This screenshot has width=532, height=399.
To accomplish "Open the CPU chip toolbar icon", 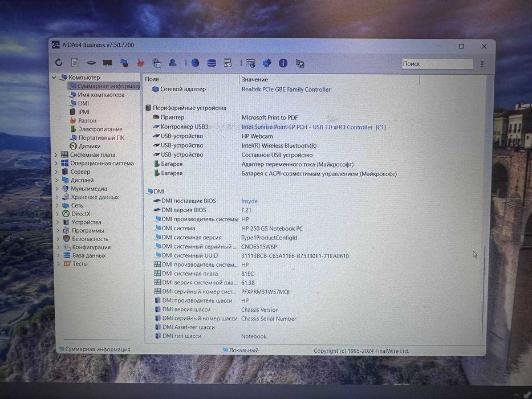I will point(91,63).
